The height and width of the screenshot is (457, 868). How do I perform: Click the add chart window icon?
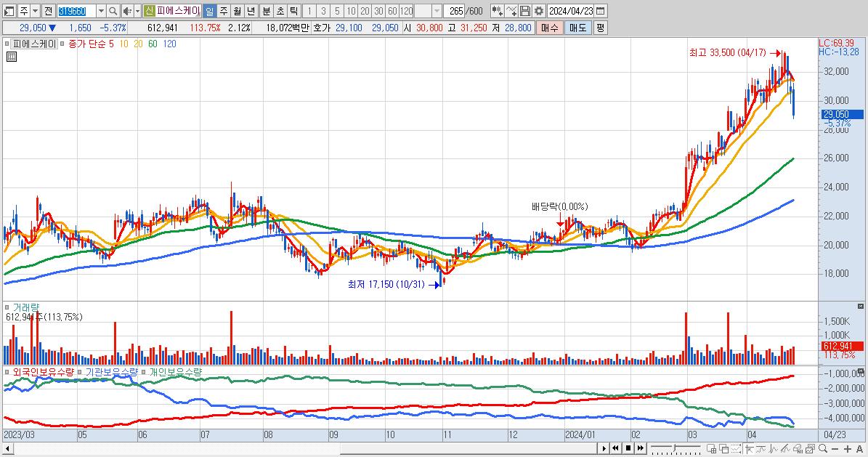(x=711, y=448)
